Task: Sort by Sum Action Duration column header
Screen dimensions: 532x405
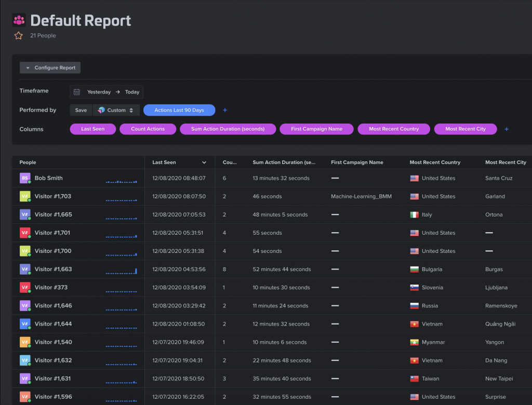Action: click(x=284, y=163)
